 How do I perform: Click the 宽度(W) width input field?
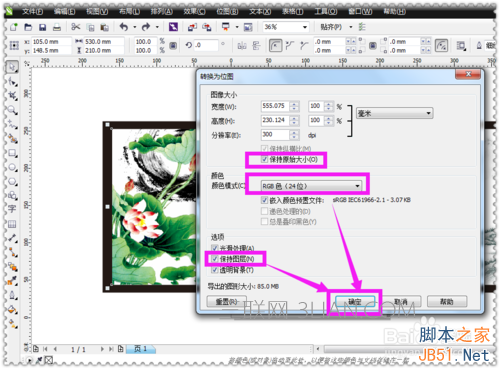point(275,106)
